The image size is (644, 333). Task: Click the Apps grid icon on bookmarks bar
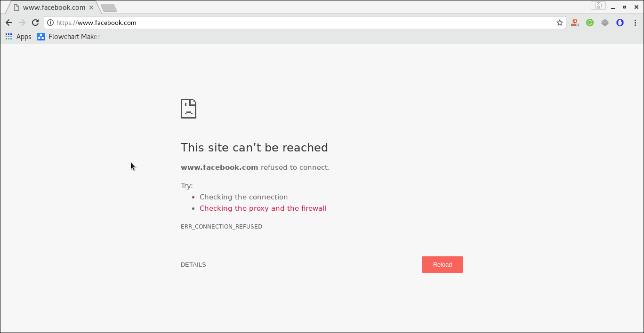tap(8, 36)
